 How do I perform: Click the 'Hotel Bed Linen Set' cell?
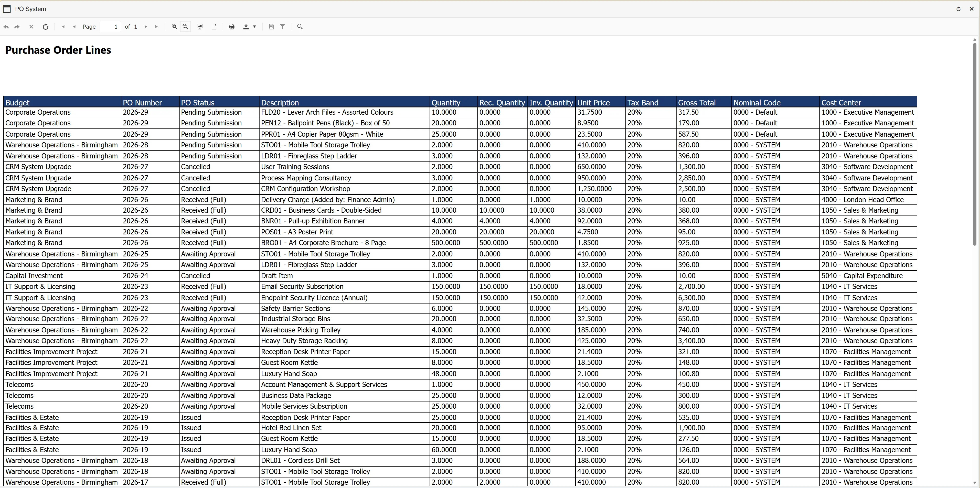point(344,428)
